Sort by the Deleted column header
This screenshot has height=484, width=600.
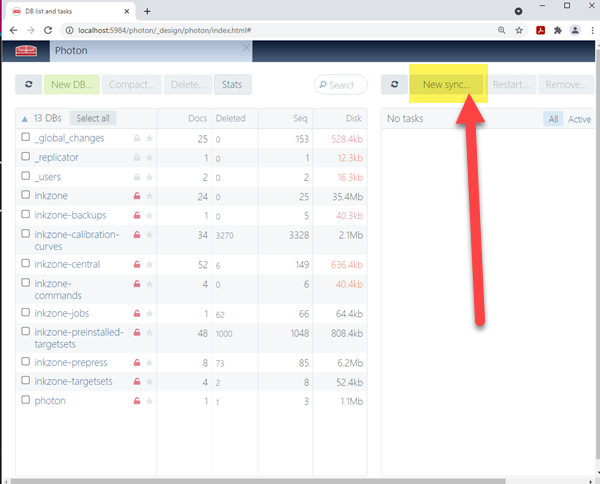point(230,119)
